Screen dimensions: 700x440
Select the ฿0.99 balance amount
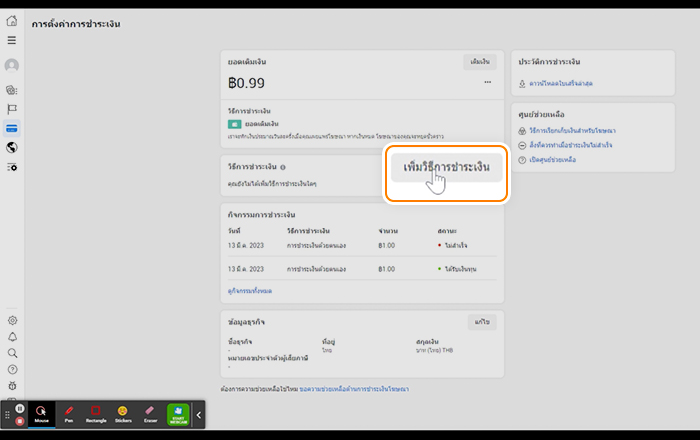246,83
